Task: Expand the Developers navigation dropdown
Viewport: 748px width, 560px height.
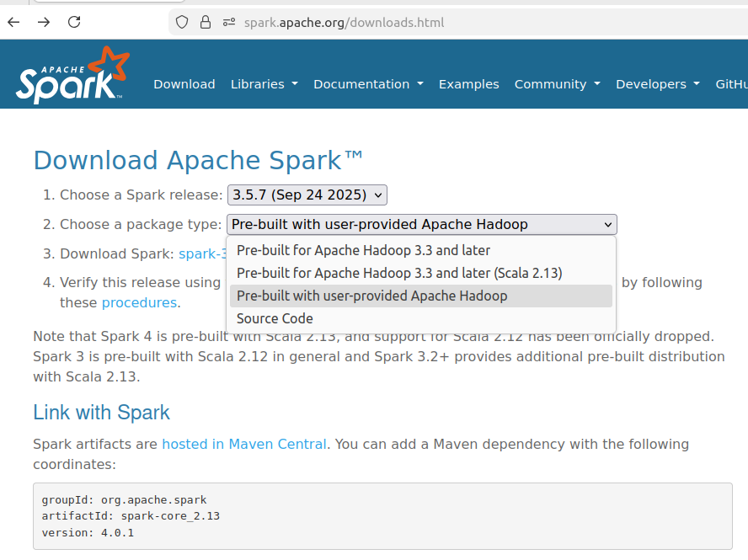Action: (658, 84)
